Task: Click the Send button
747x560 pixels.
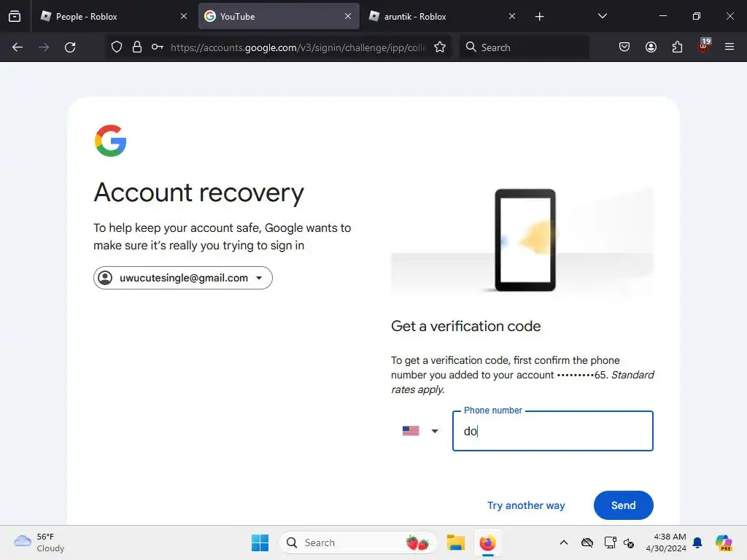Action: [623, 505]
